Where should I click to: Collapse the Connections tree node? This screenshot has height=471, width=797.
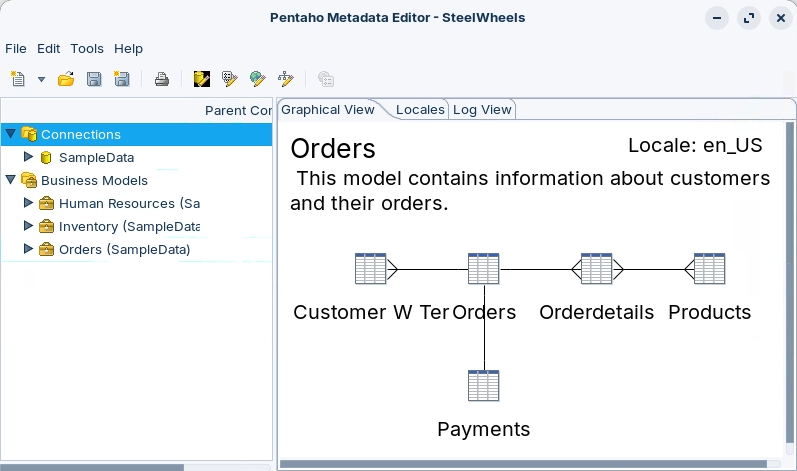pyautogui.click(x=11, y=134)
